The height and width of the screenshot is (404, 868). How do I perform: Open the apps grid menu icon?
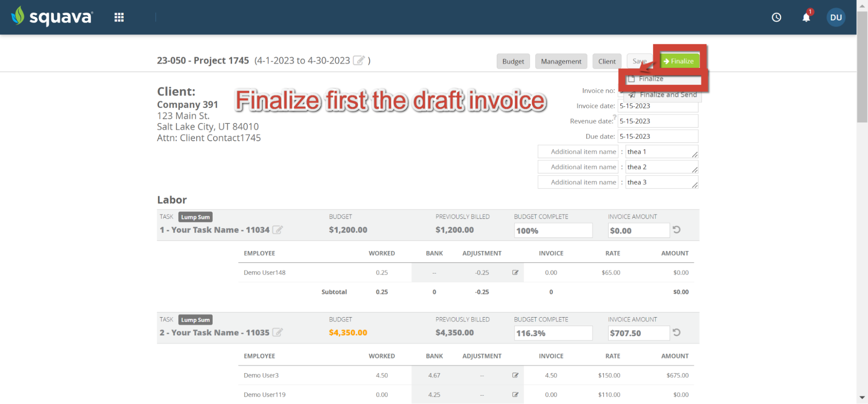(x=119, y=17)
